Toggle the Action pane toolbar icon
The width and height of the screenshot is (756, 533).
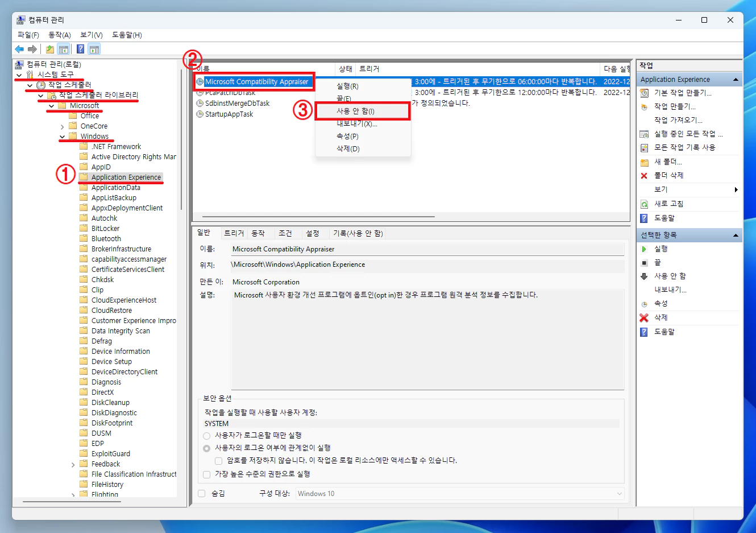(94, 49)
